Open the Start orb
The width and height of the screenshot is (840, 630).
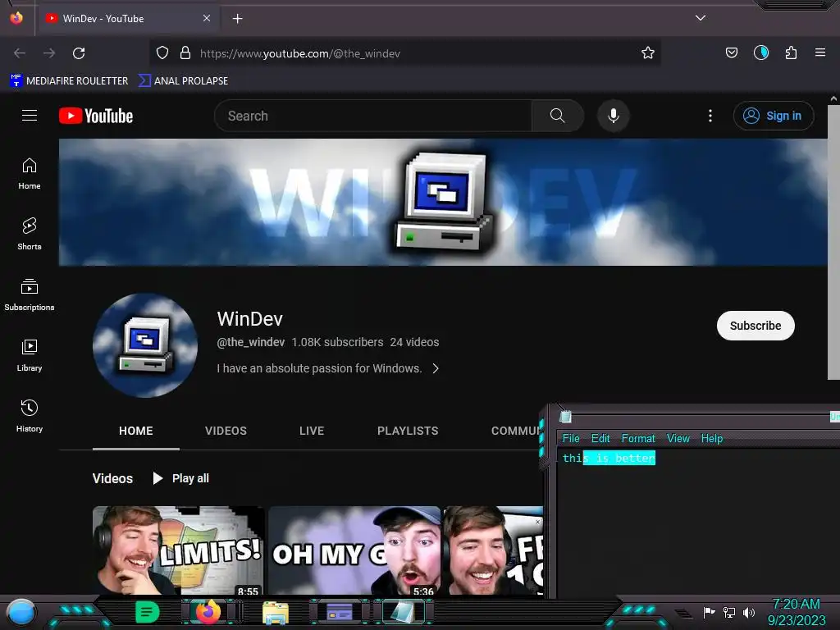[x=21, y=612]
